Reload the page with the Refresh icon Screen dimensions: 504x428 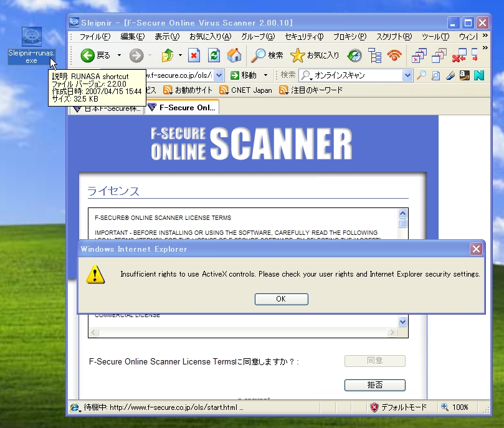[x=214, y=55]
